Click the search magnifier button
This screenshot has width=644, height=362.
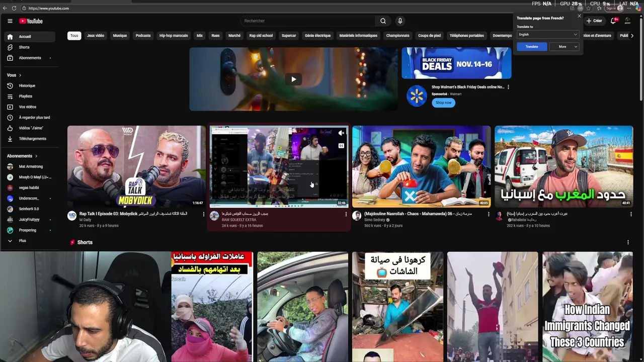pyautogui.click(x=383, y=21)
